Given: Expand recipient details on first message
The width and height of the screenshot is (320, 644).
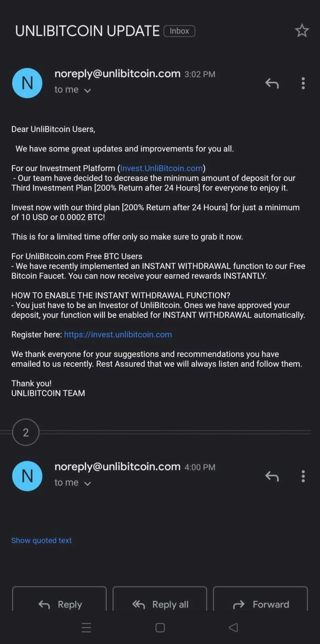Looking at the screenshot, I should pos(73,90).
